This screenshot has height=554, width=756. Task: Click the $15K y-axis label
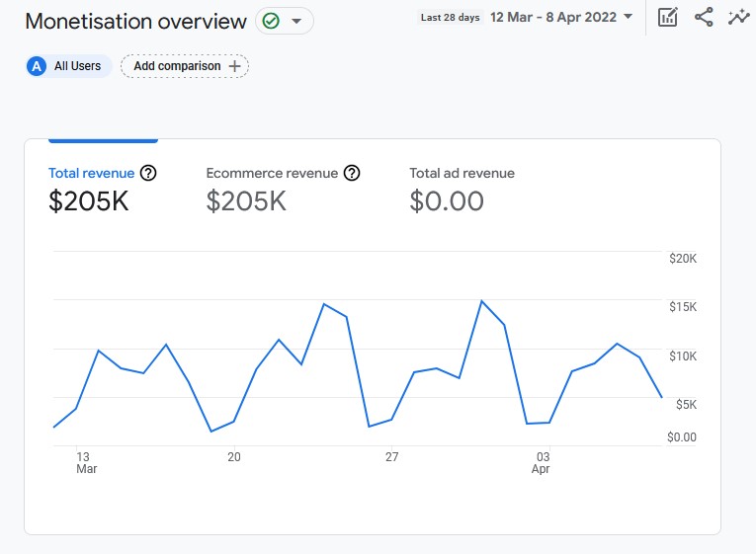(x=683, y=307)
